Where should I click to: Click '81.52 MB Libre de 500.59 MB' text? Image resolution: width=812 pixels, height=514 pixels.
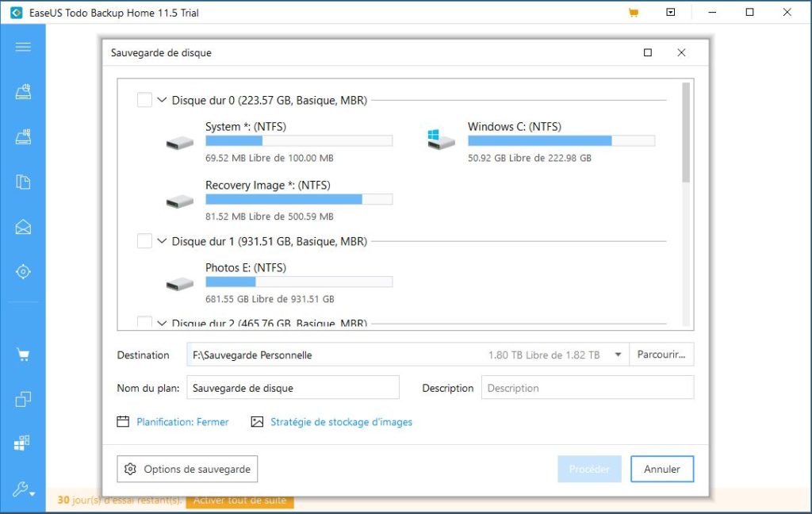(270, 217)
